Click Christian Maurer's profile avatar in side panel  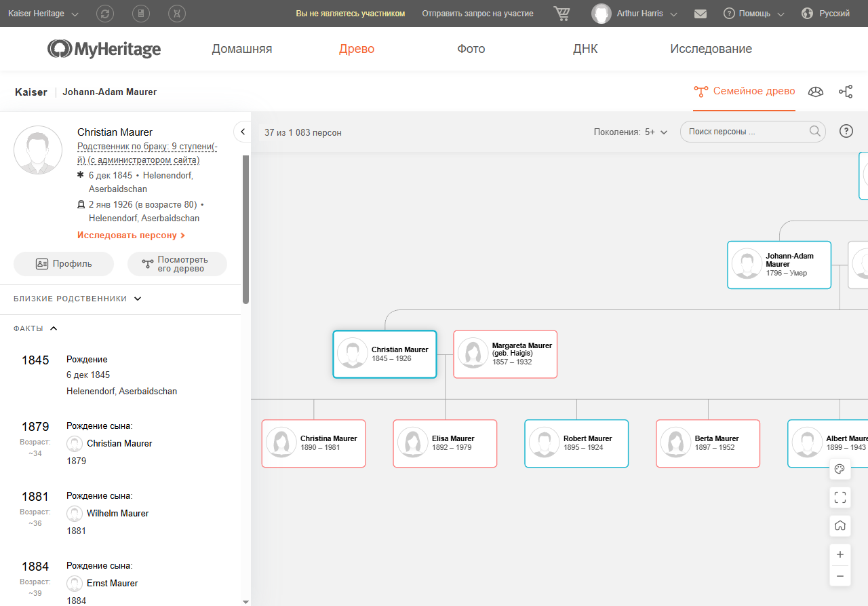pos(38,150)
